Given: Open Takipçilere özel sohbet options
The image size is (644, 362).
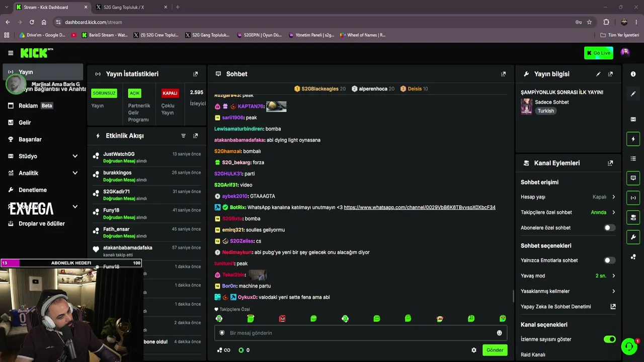Looking at the screenshot, I should 568,212.
